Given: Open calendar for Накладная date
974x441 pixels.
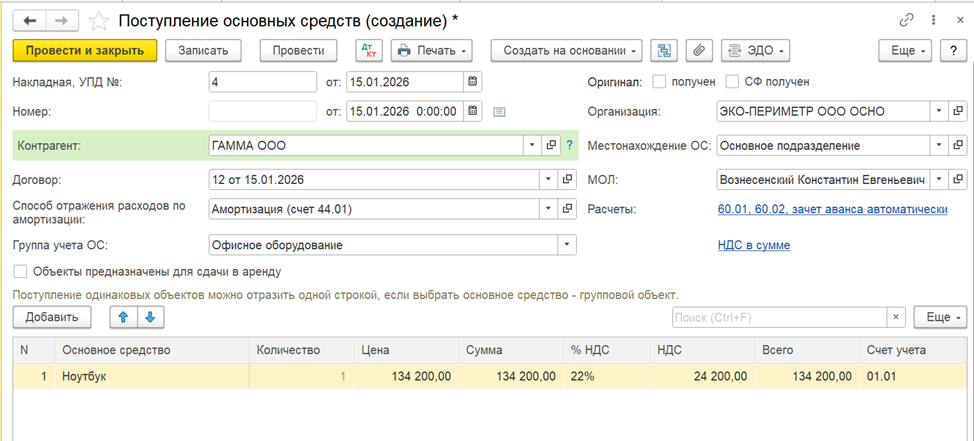Looking at the screenshot, I should pos(473,81).
